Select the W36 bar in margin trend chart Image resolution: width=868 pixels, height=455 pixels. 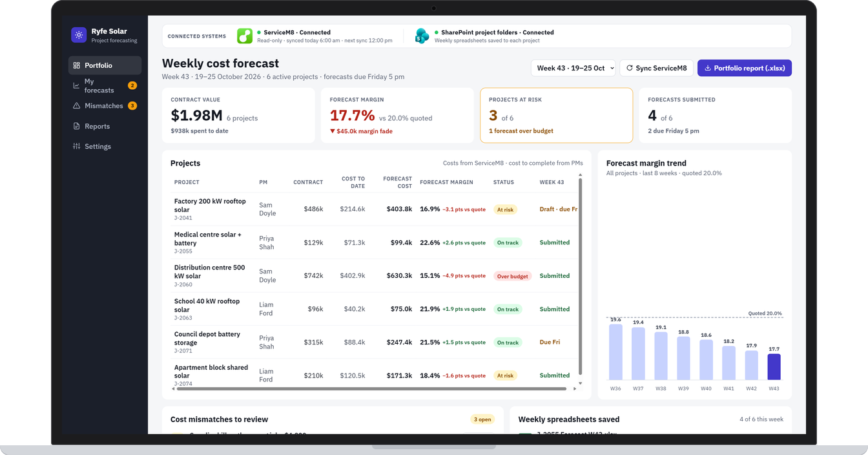click(615, 352)
